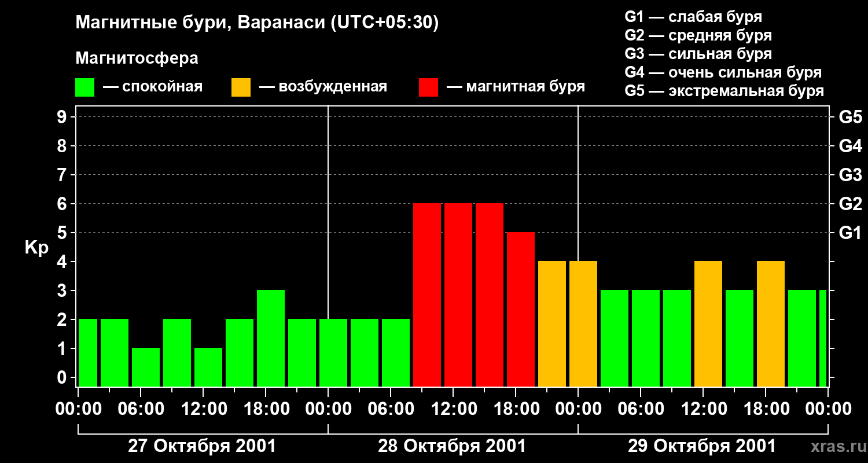
Task: Click the '— спокойная' legend label
Action: pos(153,87)
